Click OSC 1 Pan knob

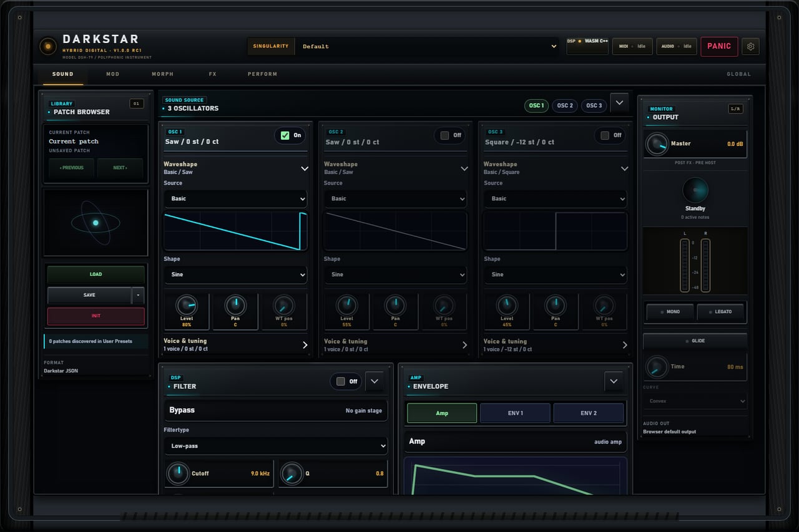[x=235, y=305]
